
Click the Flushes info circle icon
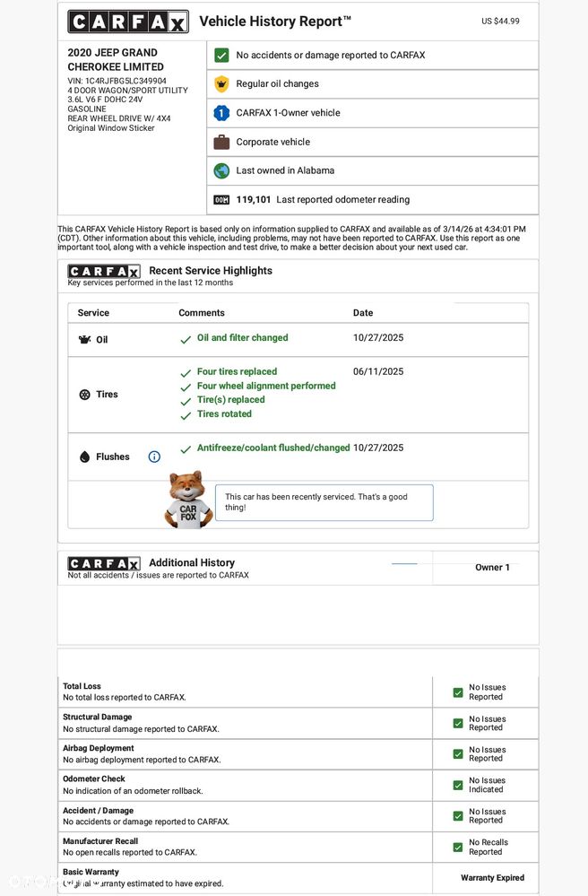tap(154, 457)
